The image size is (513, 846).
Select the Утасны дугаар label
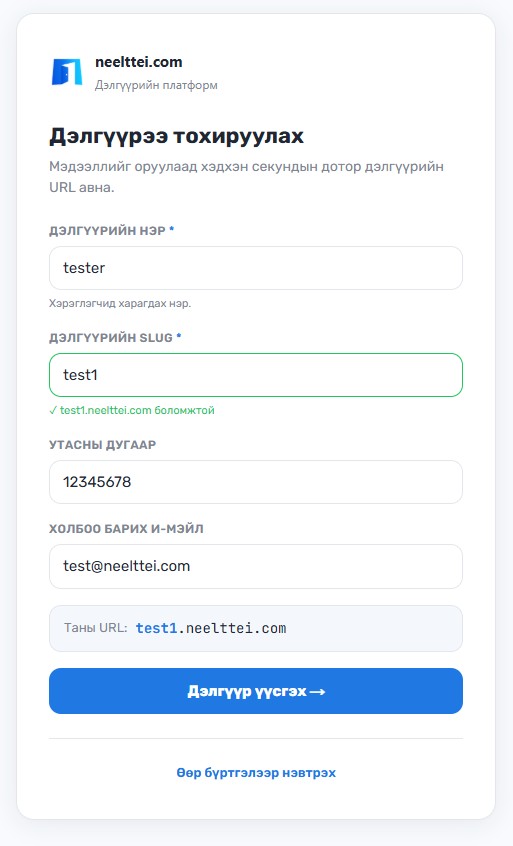point(102,445)
